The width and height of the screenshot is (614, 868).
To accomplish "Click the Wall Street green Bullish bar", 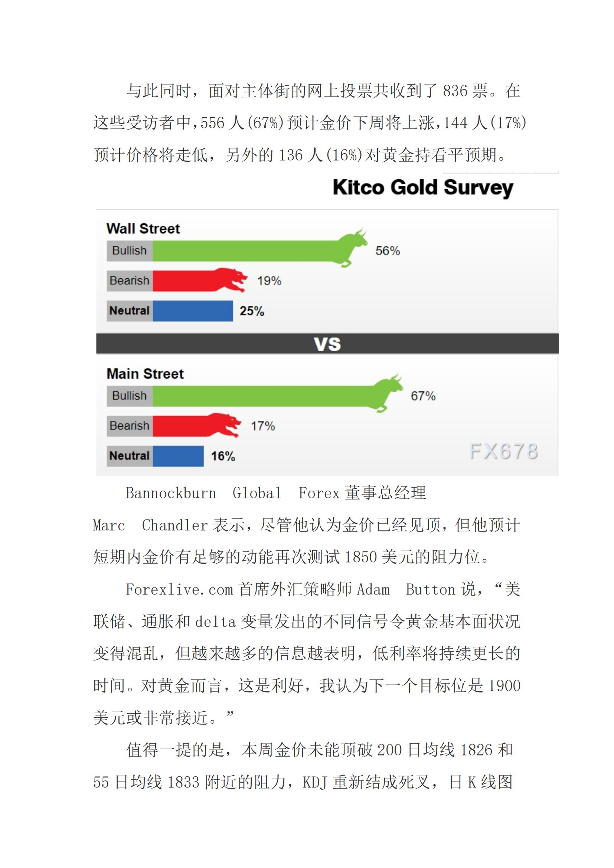I will click(x=246, y=250).
